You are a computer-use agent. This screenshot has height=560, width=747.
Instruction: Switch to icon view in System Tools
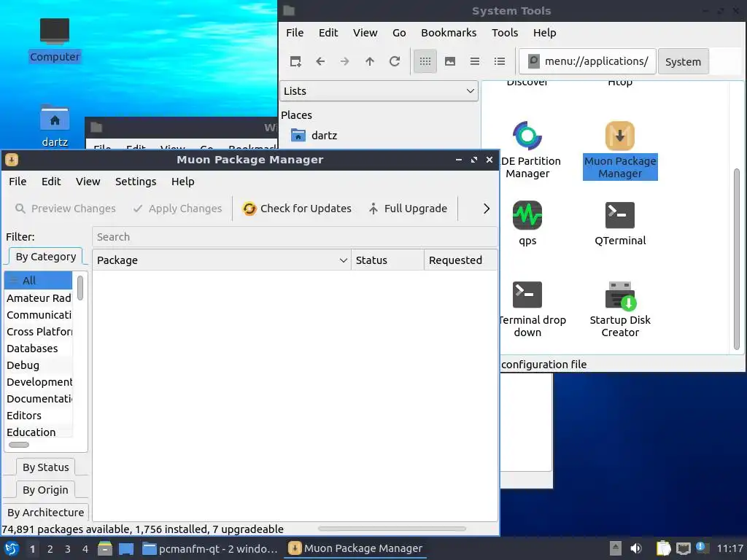(425, 61)
